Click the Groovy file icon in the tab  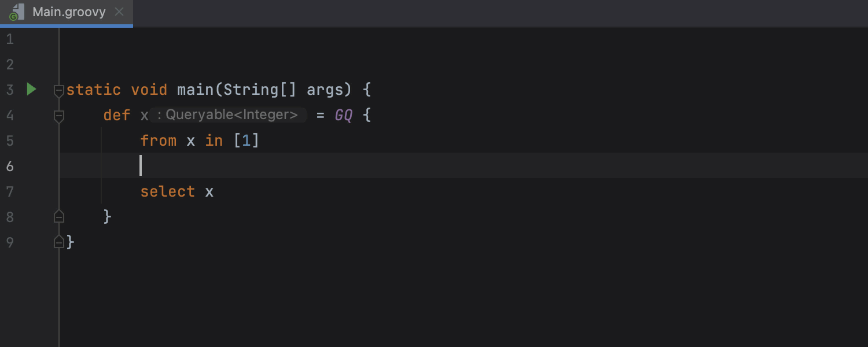[16, 13]
